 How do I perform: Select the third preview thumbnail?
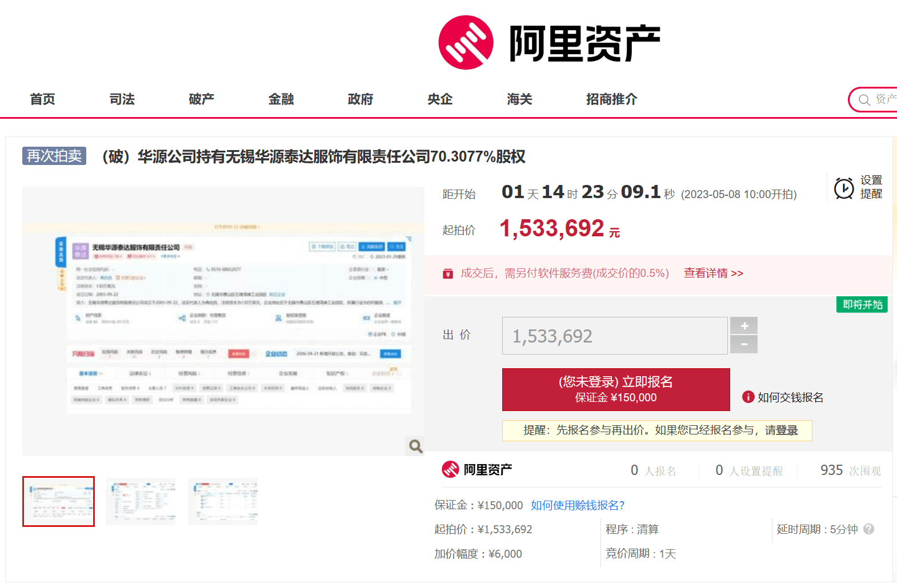click(223, 501)
